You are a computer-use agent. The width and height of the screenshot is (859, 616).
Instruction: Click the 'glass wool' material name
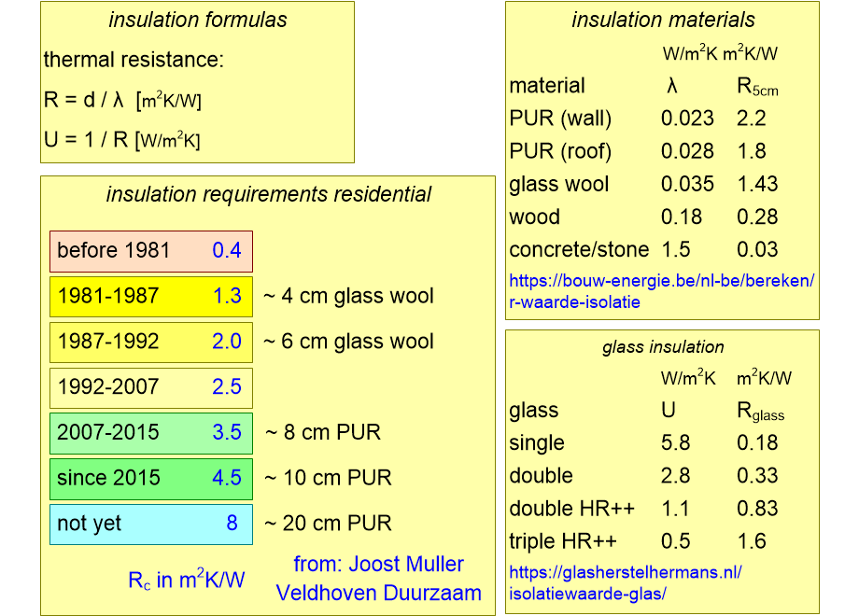coord(558,185)
